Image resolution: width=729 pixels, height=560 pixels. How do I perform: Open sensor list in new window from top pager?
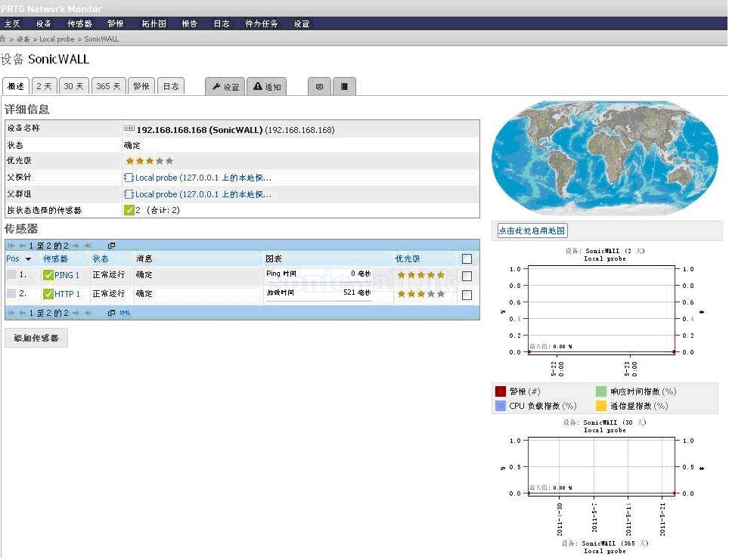112,246
